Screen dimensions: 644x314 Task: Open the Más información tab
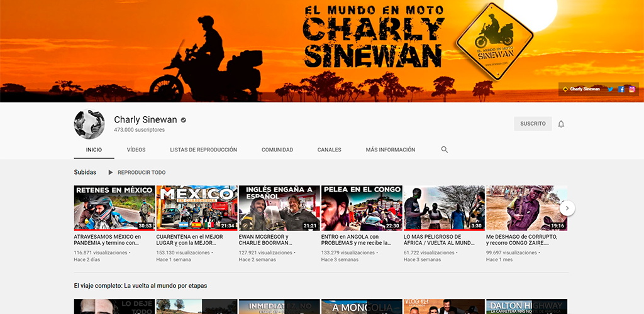tap(391, 150)
